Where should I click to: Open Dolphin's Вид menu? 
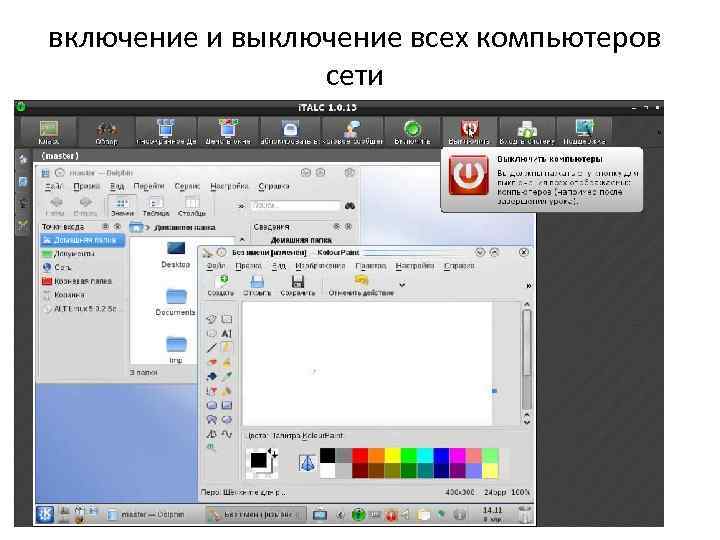point(117,186)
